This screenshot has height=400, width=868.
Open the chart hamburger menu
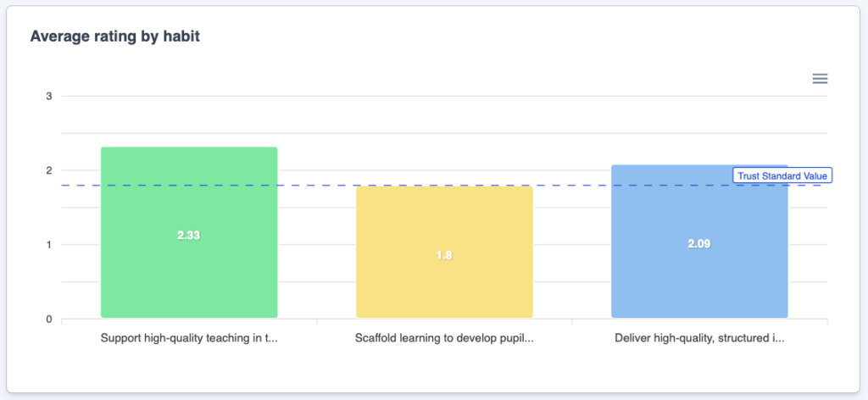click(820, 79)
